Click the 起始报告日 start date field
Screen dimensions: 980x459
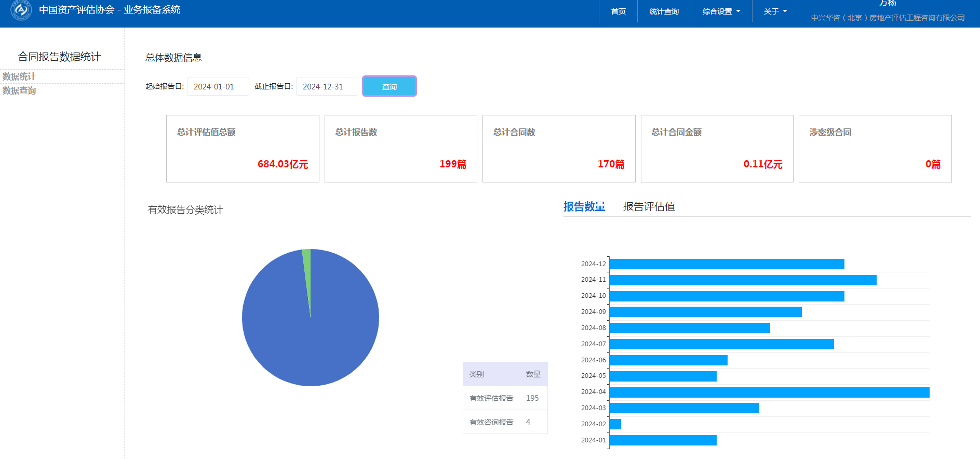point(218,87)
